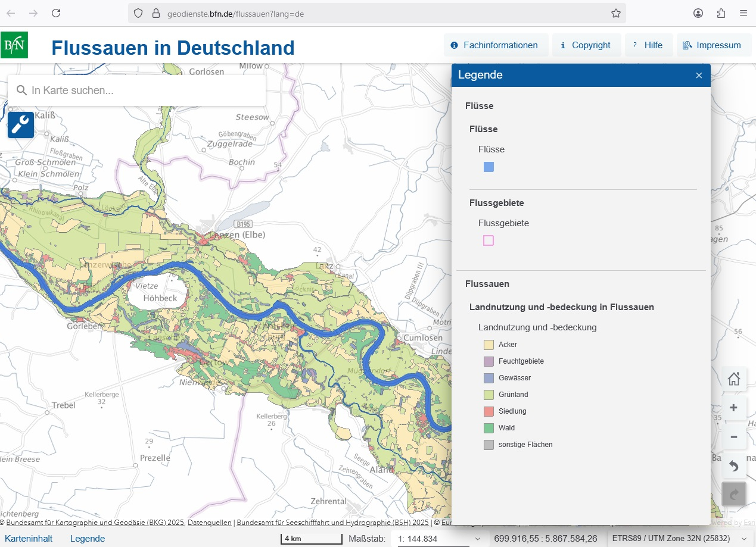Viewport: 756px width, 547px height.
Task: Click the Acker legend color swatch
Action: 489,345
